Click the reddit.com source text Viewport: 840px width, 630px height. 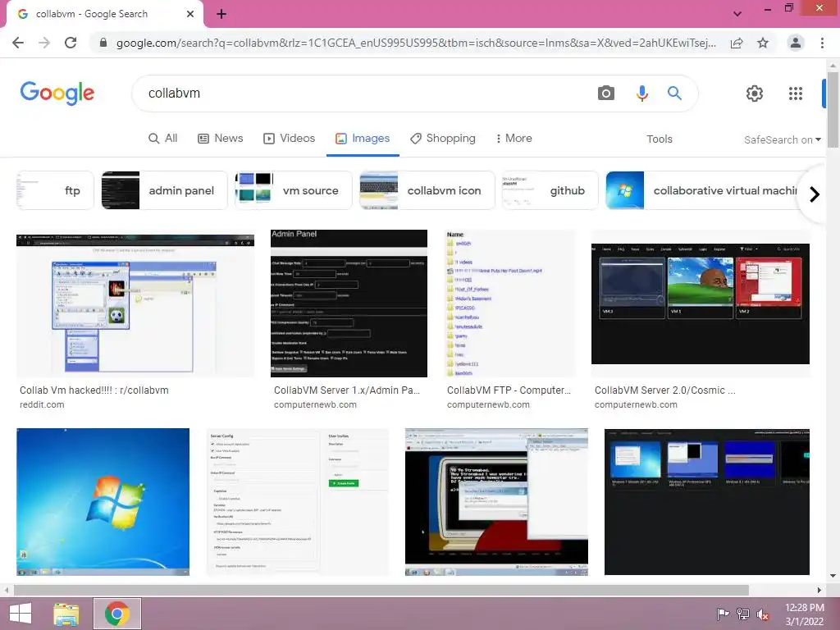[42, 405]
